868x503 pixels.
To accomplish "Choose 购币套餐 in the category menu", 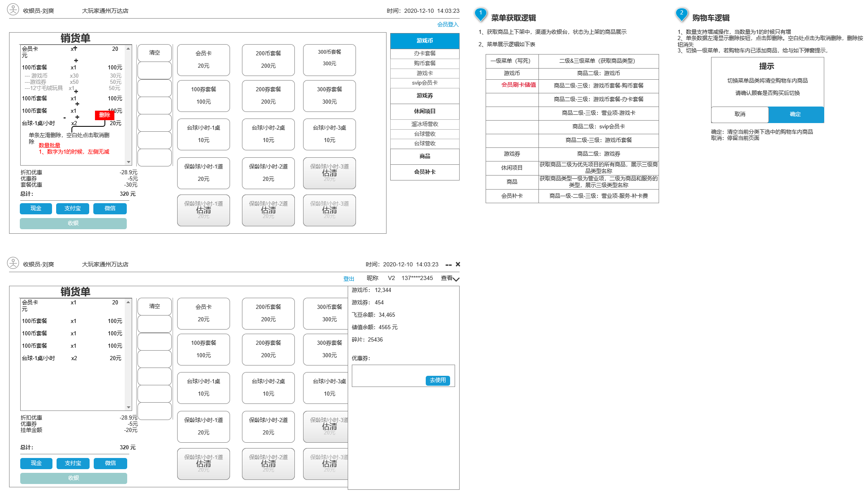I will [x=425, y=63].
